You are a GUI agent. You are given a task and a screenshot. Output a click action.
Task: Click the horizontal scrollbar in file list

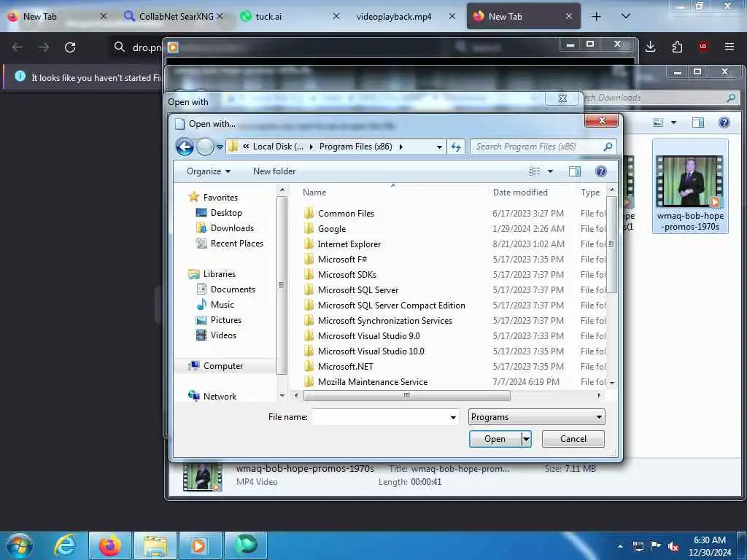coord(406,395)
